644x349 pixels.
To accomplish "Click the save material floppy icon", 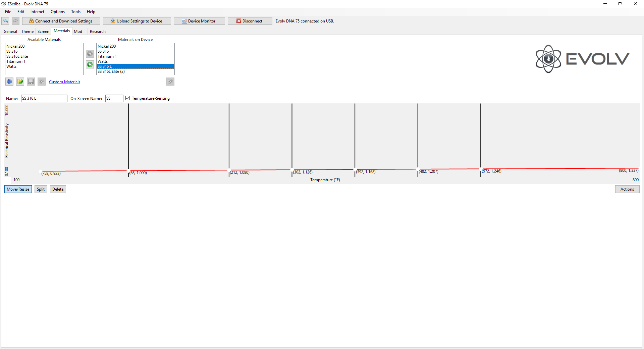I will [31, 82].
